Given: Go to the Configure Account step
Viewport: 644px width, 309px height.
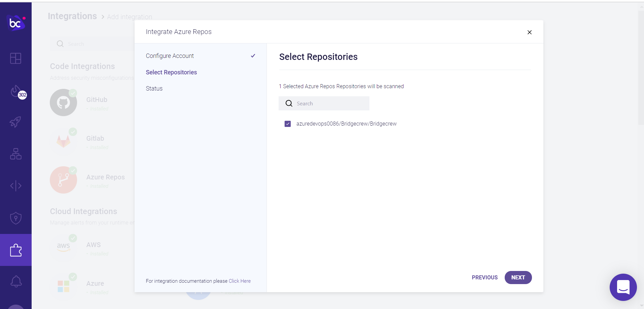Looking at the screenshot, I should (x=170, y=56).
